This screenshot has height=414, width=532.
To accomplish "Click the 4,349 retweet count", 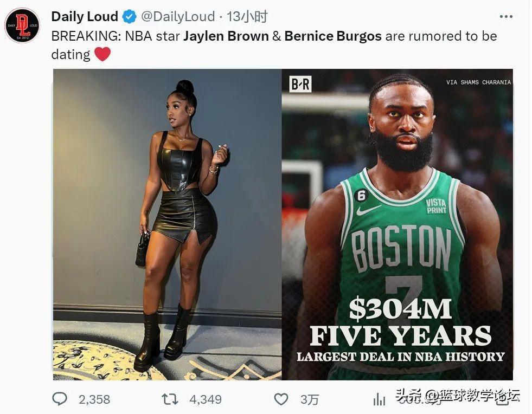I will [x=206, y=399].
